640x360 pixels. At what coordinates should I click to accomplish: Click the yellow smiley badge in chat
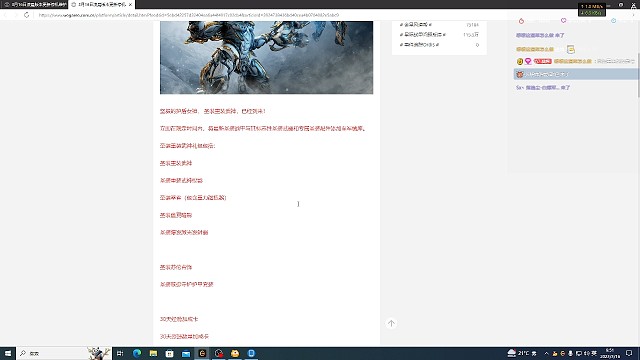point(520,61)
